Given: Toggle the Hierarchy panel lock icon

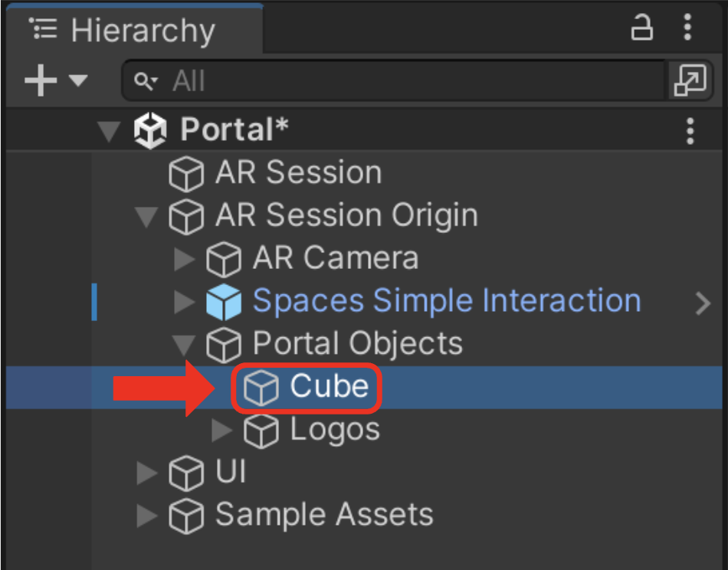Looking at the screenshot, I should point(641,28).
